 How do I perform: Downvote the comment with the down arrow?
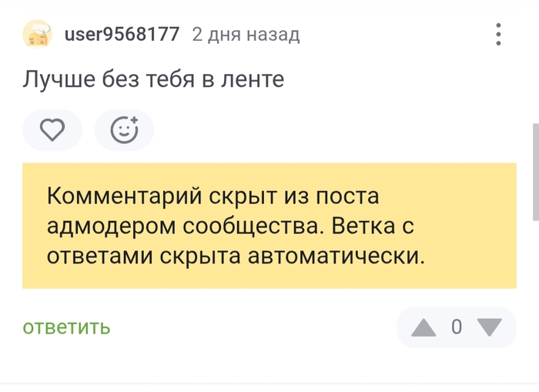pyautogui.click(x=489, y=327)
